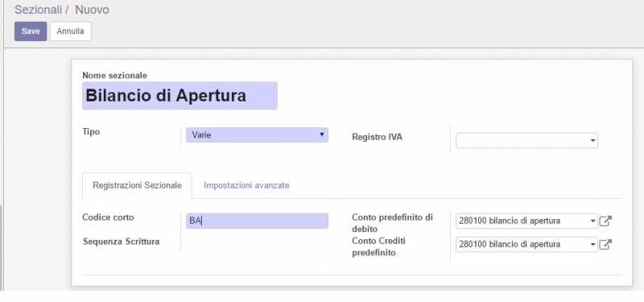The height and width of the screenshot is (302, 644).
Task: Expand the Registro IVA dropdown
Action: (x=593, y=140)
